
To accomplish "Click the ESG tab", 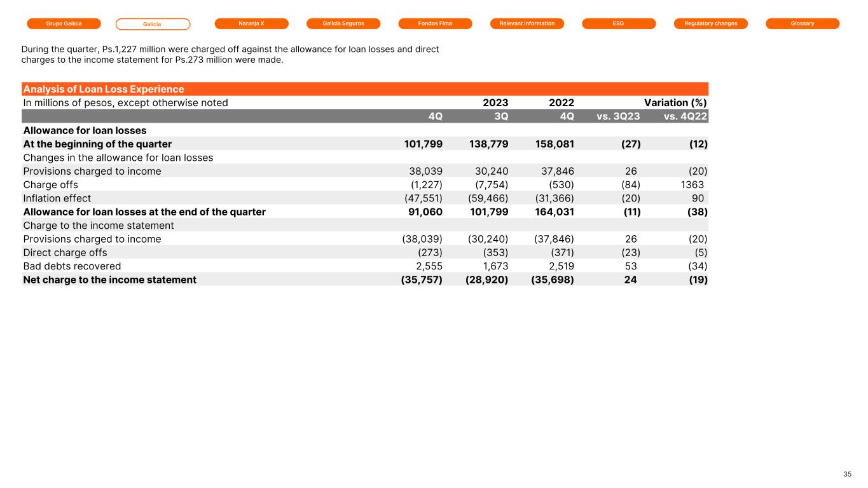I will pos(619,24).
